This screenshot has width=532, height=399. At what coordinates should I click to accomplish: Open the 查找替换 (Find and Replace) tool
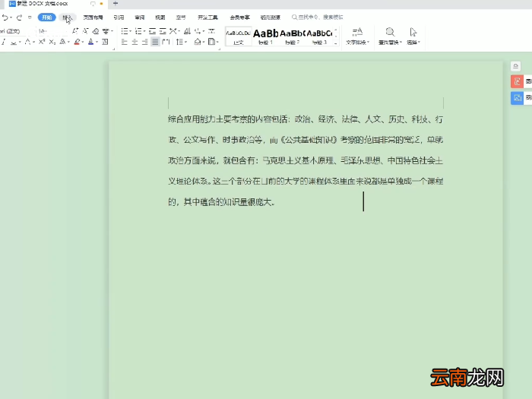[x=390, y=36]
